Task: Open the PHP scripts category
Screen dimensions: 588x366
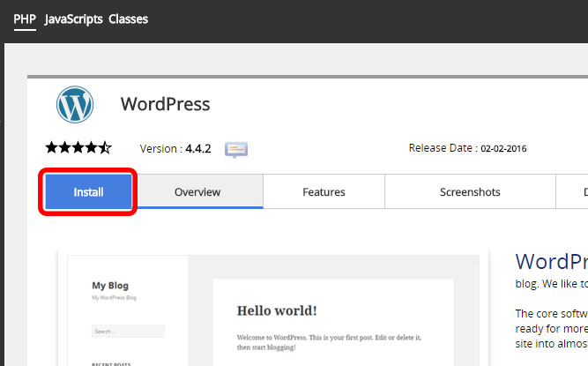Action: click(x=25, y=19)
